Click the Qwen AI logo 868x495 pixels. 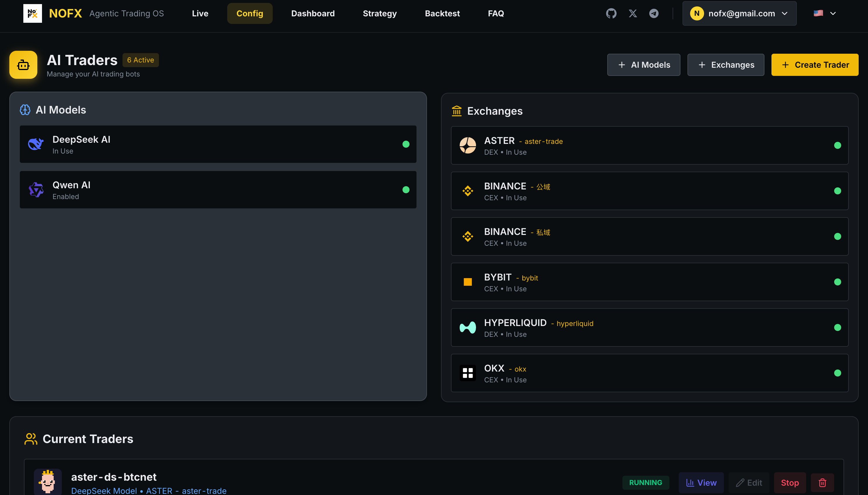click(36, 190)
